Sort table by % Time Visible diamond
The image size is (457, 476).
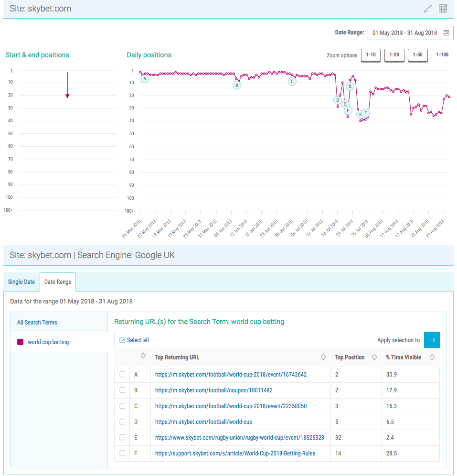tap(432, 357)
